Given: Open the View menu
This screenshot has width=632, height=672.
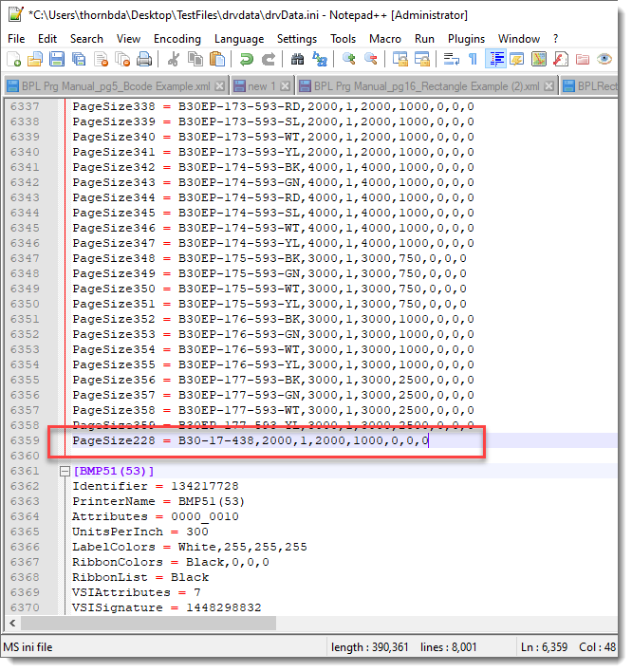Looking at the screenshot, I should pyautogui.click(x=128, y=39).
